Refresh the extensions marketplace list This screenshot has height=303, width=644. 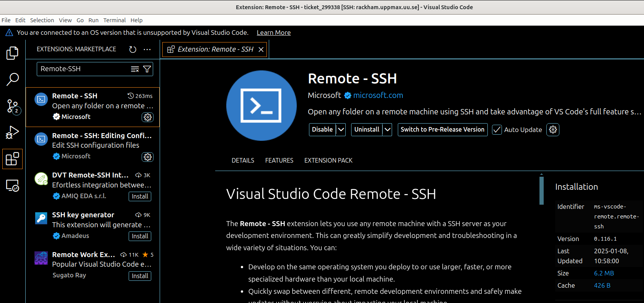(x=132, y=49)
